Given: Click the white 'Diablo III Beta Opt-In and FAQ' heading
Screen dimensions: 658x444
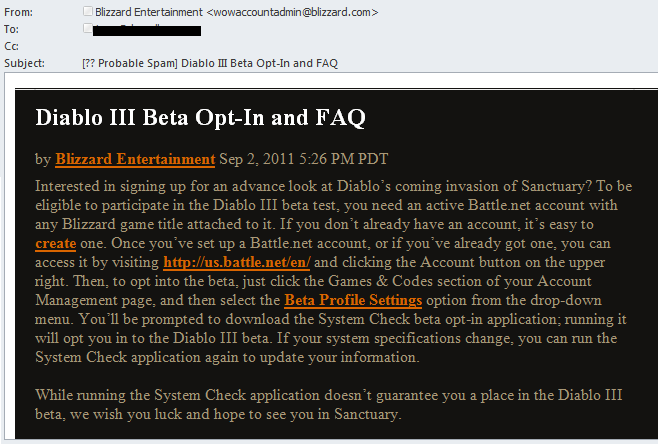Looking at the screenshot, I should point(201,118).
